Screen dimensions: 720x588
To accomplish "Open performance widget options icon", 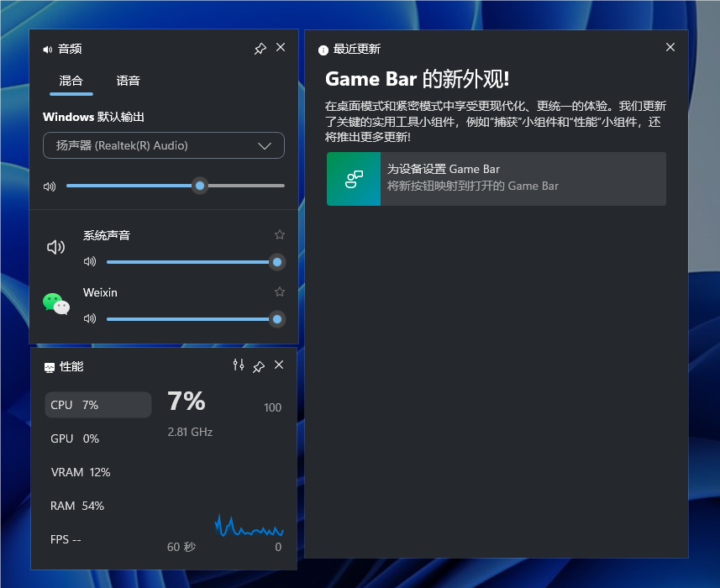I will coord(239,365).
